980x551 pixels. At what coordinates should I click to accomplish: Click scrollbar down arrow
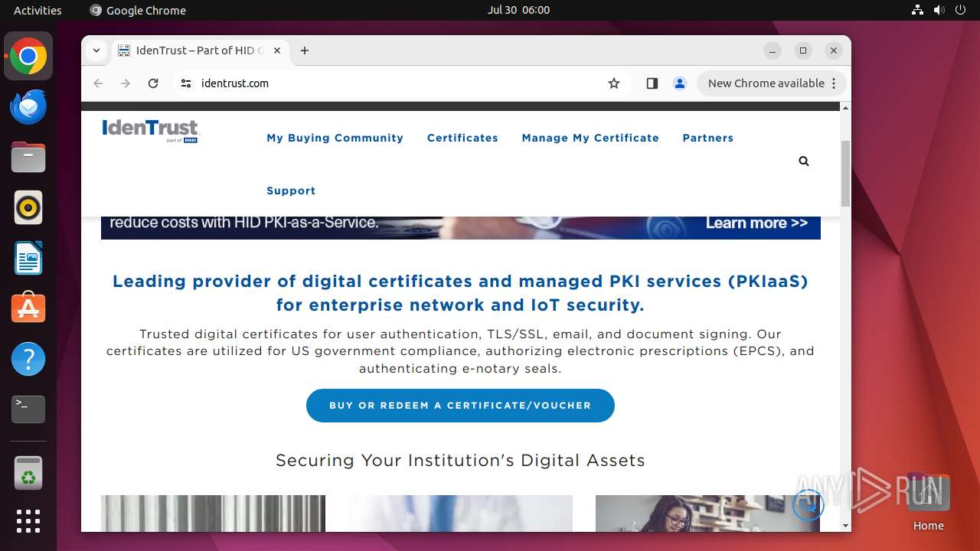click(845, 526)
